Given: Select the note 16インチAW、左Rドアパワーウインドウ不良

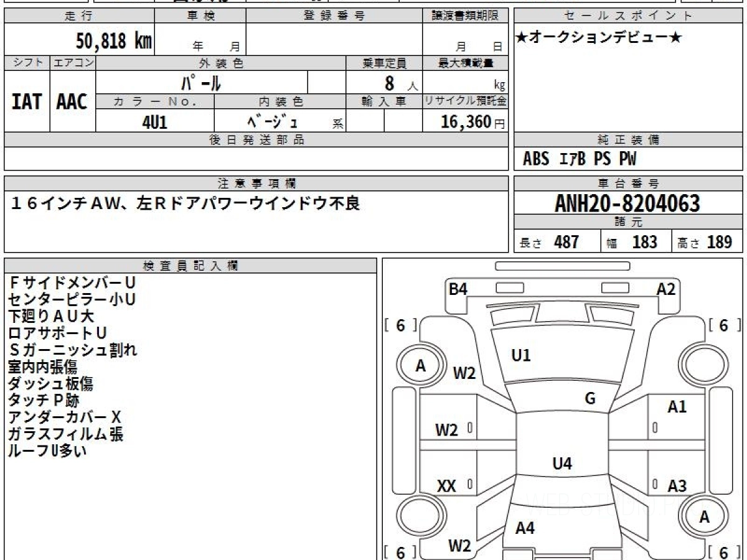Looking at the screenshot, I should point(186,203).
